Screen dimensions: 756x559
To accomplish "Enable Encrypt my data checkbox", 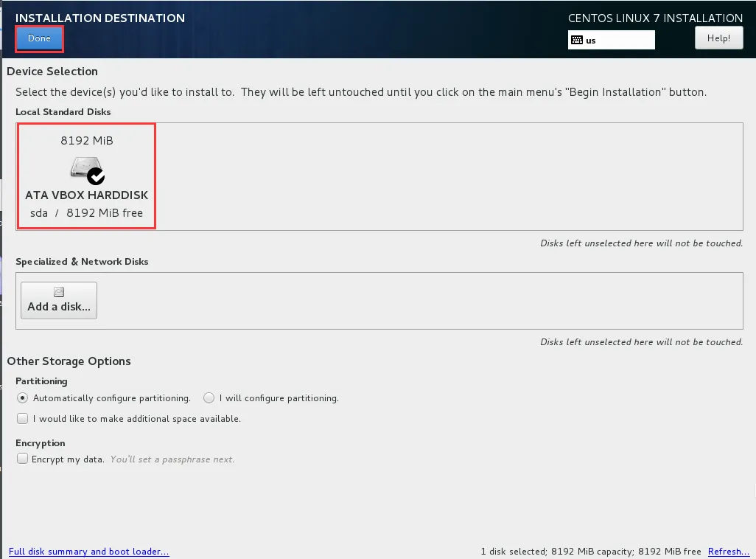I will 22,459.
